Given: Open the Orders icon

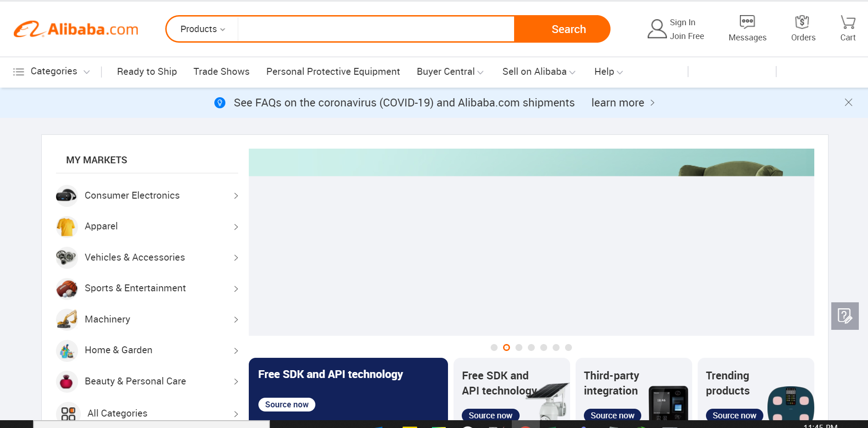Looking at the screenshot, I should coord(802,22).
